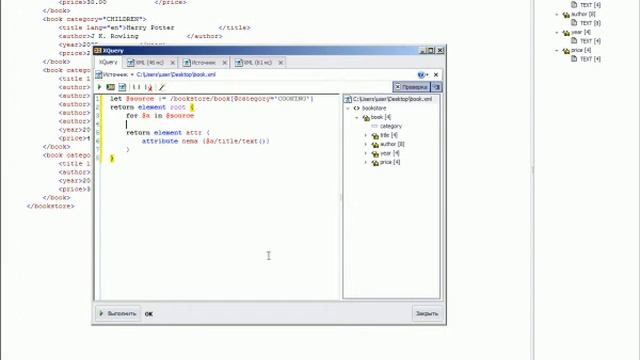Collapse the year node in the background tree
The image size is (640, 360).
[x=557, y=32]
